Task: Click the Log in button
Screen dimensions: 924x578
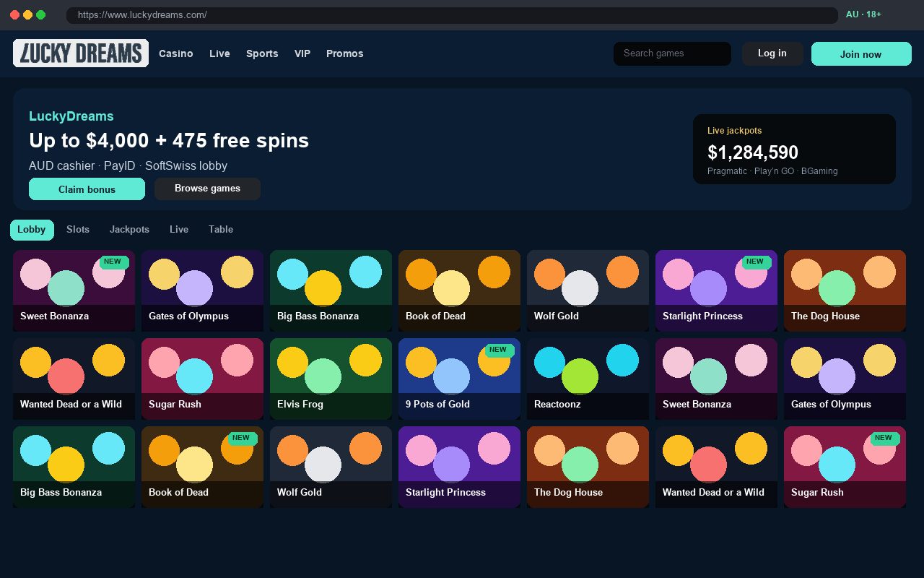Action: [772, 53]
